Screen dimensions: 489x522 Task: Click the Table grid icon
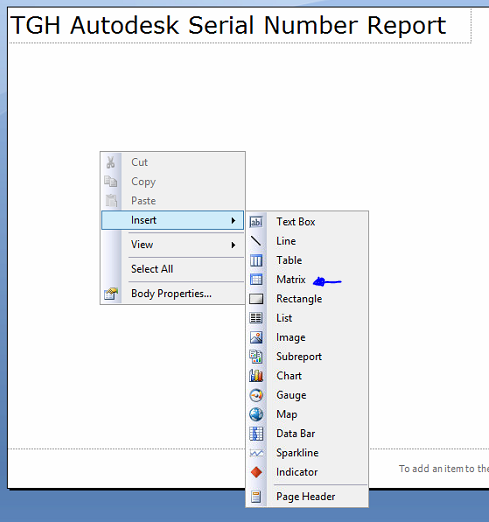coord(256,260)
